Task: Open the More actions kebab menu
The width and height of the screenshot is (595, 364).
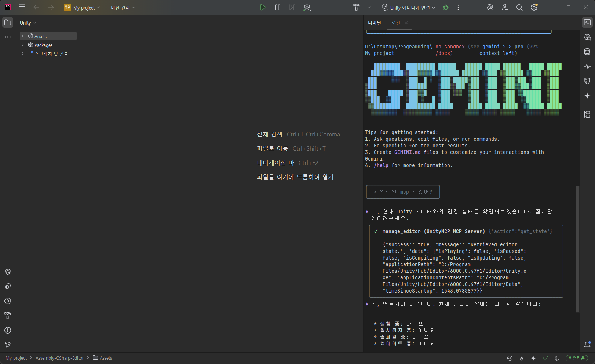Action: click(458, 7)
